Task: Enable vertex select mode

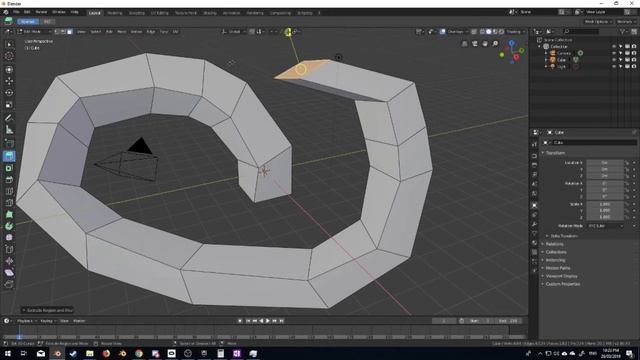Action: [x=57, y=31]
